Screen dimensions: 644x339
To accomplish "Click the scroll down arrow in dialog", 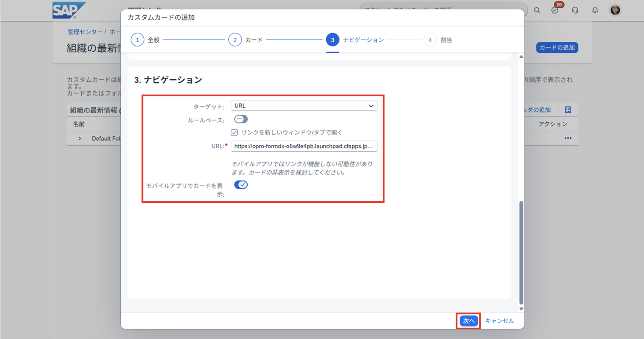I will 521,309.
